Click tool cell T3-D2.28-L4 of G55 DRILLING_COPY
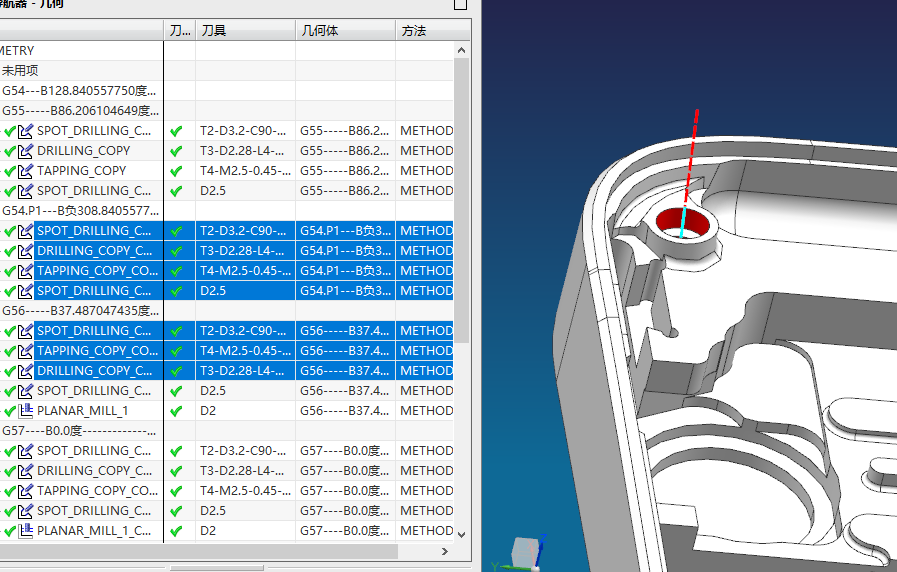 [243, 151]
